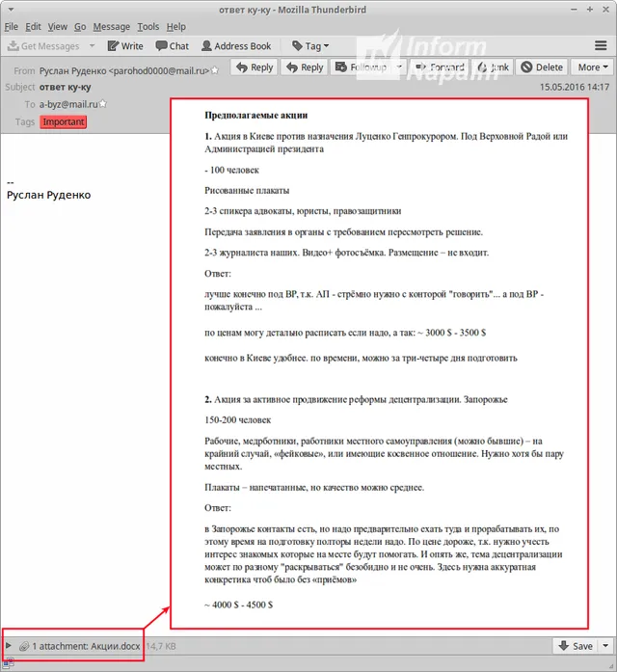Save the Акции.docx attachment
The image size is (617, 672).
coord(576,646)
